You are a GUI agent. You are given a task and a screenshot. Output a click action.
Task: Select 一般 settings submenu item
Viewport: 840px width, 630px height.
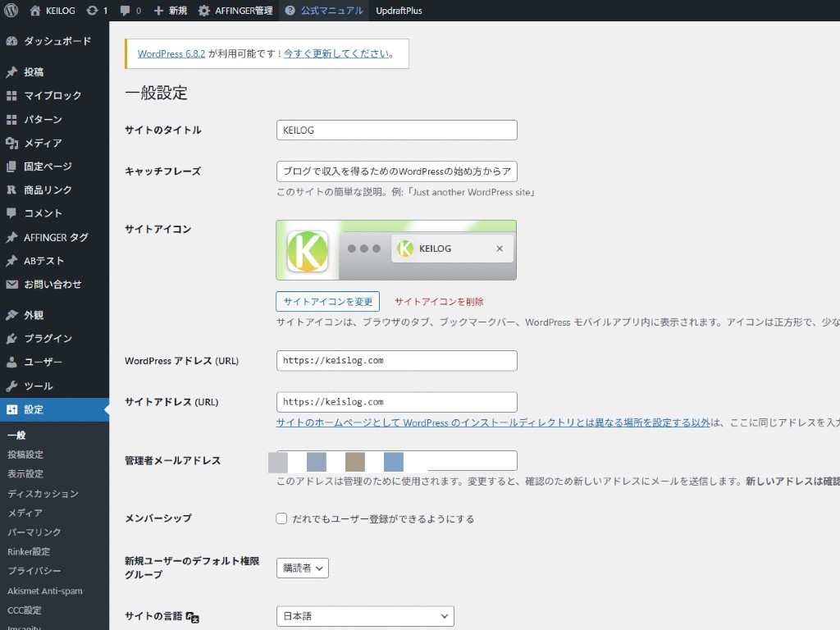pos(16,435)
